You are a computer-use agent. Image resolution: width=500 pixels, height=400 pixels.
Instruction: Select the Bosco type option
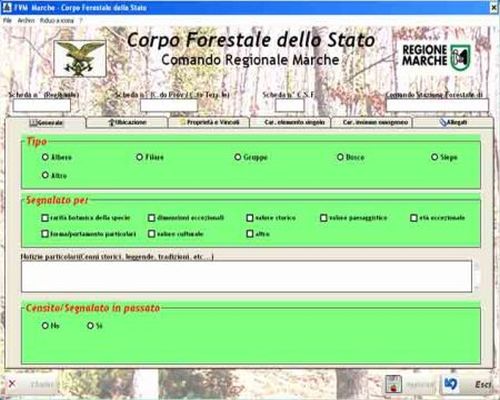click(x=340, y=157)
